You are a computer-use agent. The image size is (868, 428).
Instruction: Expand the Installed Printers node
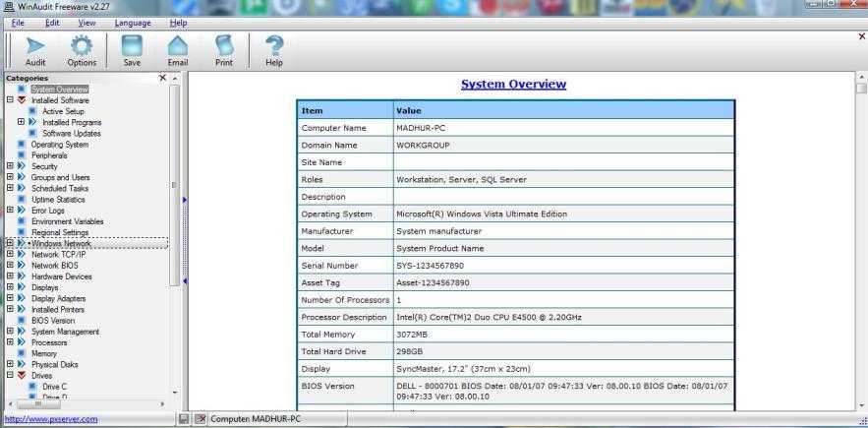pos(10,309)
